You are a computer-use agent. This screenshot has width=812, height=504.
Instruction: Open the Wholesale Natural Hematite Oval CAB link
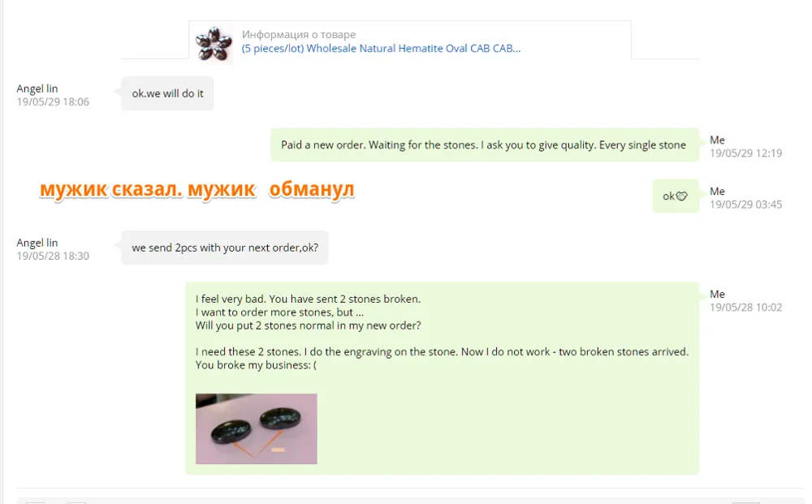point(381,49)
